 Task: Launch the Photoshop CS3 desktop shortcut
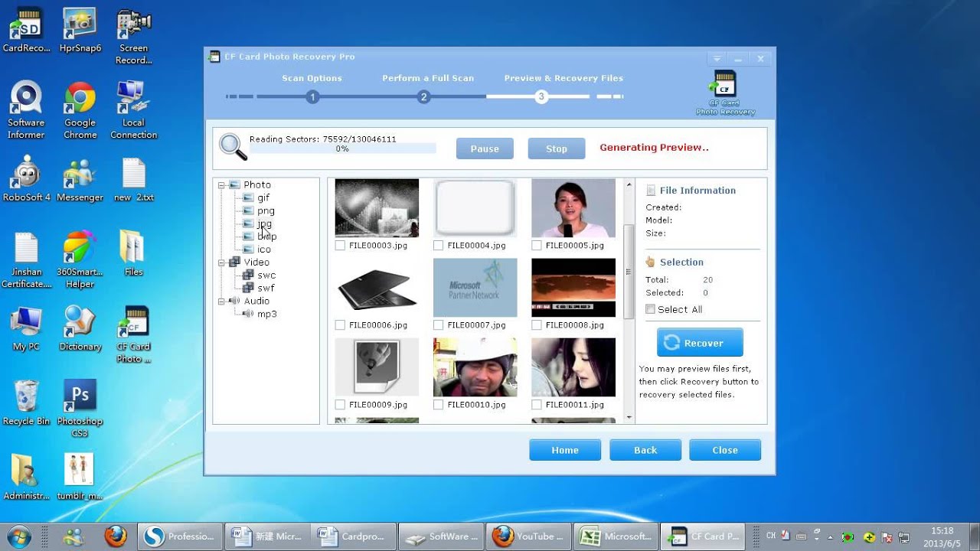click(80, 409)
